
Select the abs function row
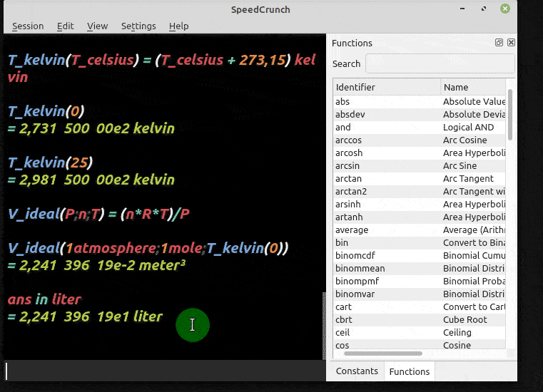(x=420, y=102)
